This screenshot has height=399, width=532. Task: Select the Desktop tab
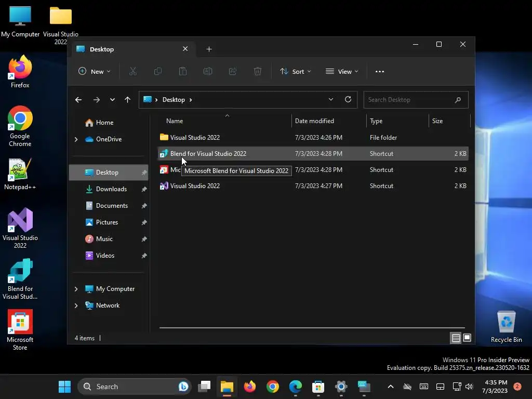point(132,49)
